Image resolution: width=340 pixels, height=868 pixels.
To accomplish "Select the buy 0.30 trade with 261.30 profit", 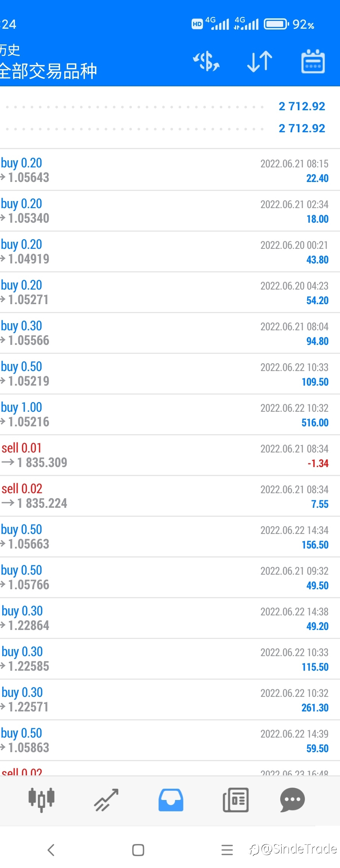I will (x=170, y=699).
